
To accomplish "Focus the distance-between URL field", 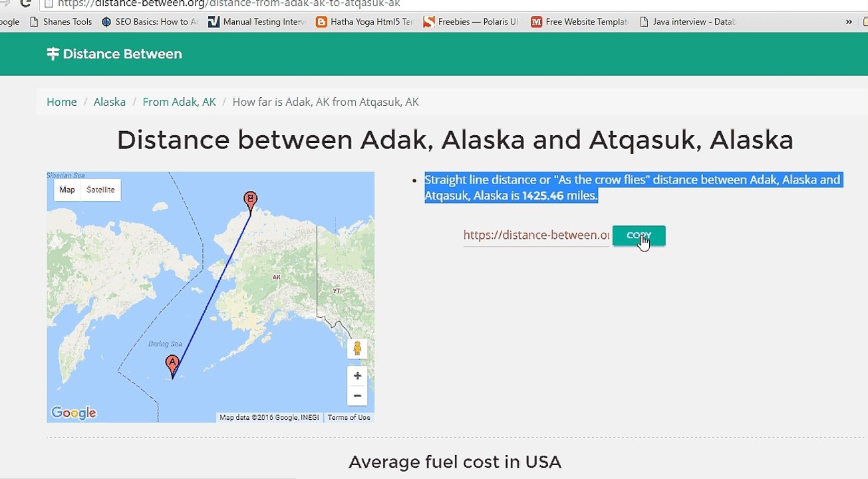I will [x=536, y=235].
